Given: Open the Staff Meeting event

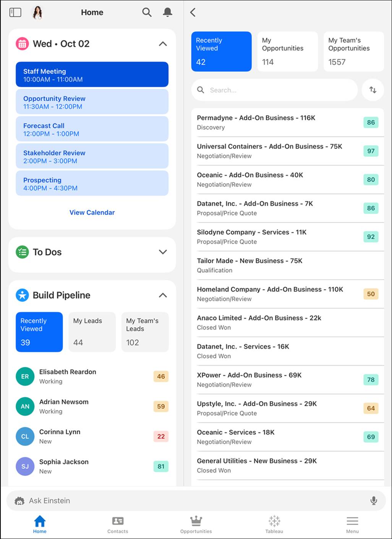Looking at the screenshot, I should [x=92, y=74].
